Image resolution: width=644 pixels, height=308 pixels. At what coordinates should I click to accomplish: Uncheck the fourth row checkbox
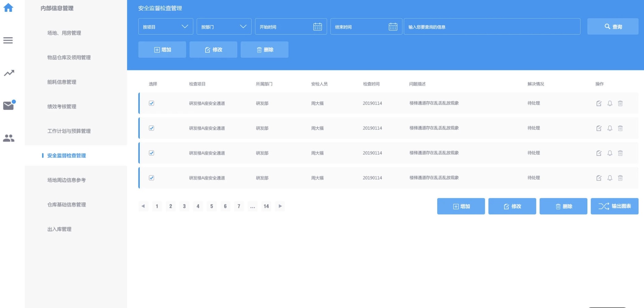point(151,178)
